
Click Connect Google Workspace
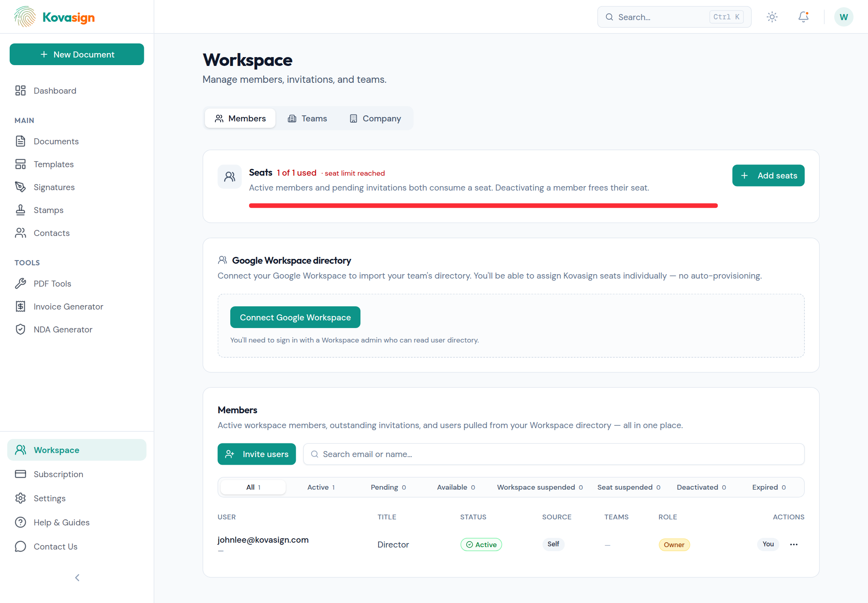point(295,318)
